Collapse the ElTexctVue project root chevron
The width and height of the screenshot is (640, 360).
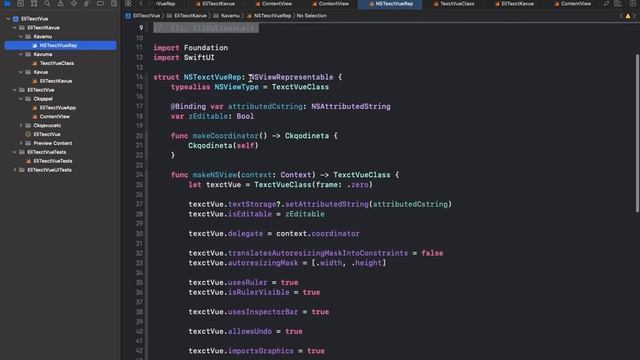[8, 19]
